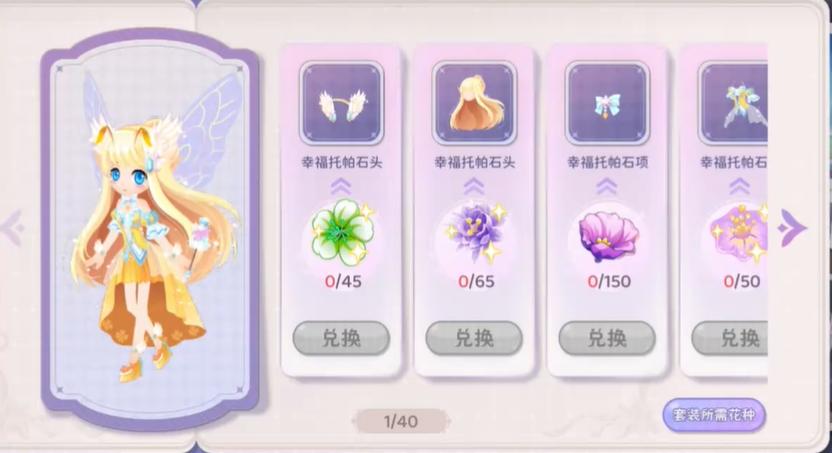Select the partially visible fourth outfit item icon
Viewport: 832px width, 453px height.
[733, 103]
